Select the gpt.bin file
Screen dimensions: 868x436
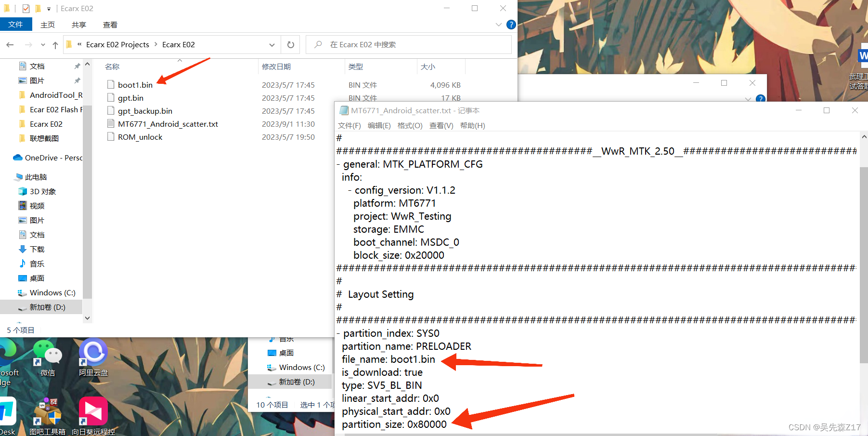click(x=130, y=98)
